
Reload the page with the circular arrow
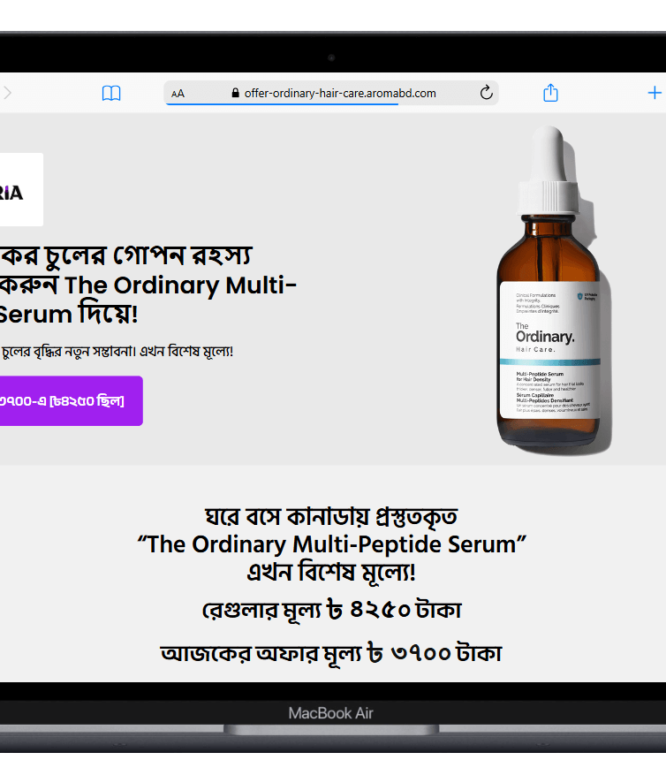click(x=486, y=92)
